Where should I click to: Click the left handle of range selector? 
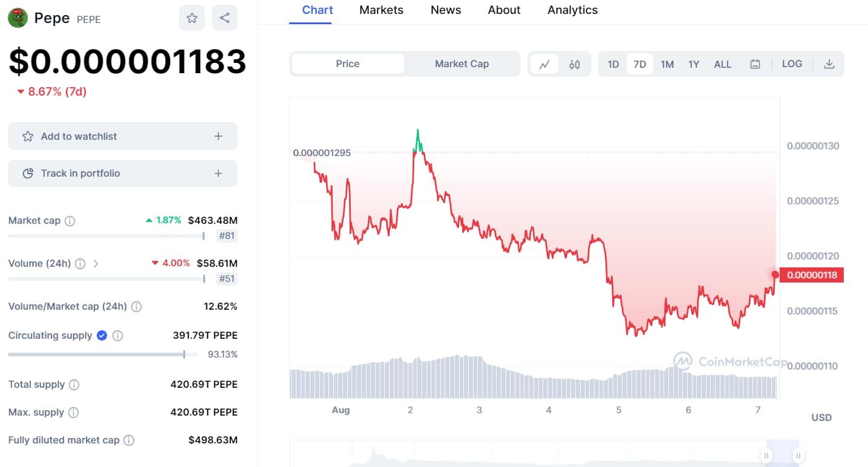point(766,456)
